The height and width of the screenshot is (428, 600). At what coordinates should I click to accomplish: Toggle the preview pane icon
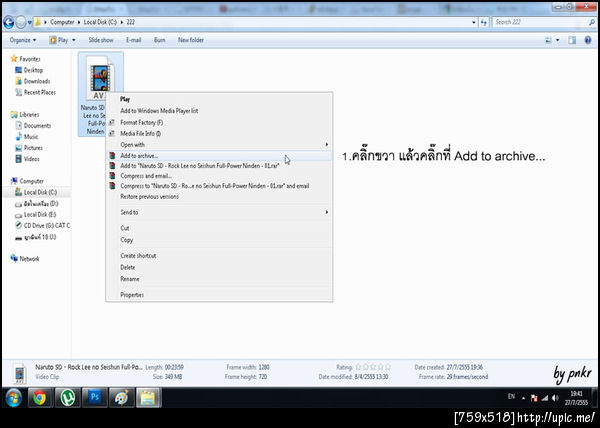tap(572, 40)
